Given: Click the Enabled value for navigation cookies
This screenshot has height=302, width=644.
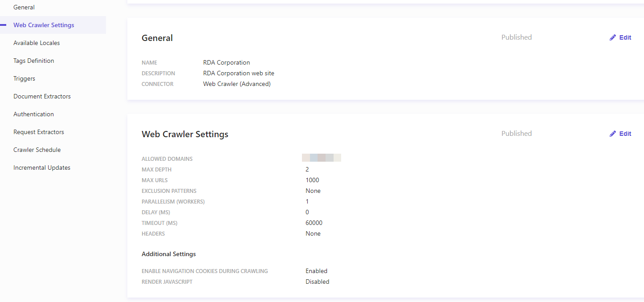Looking at the screenshot, I should coord(317,271).
